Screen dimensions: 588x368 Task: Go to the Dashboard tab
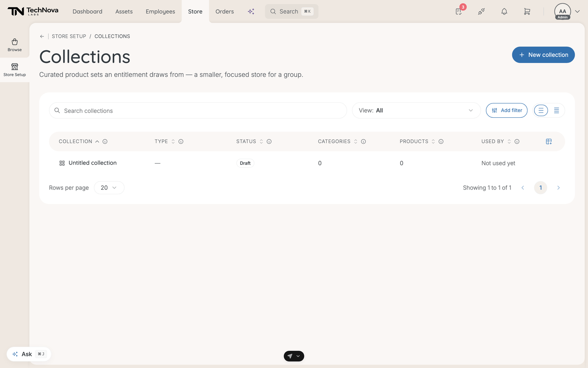point(87,11)
